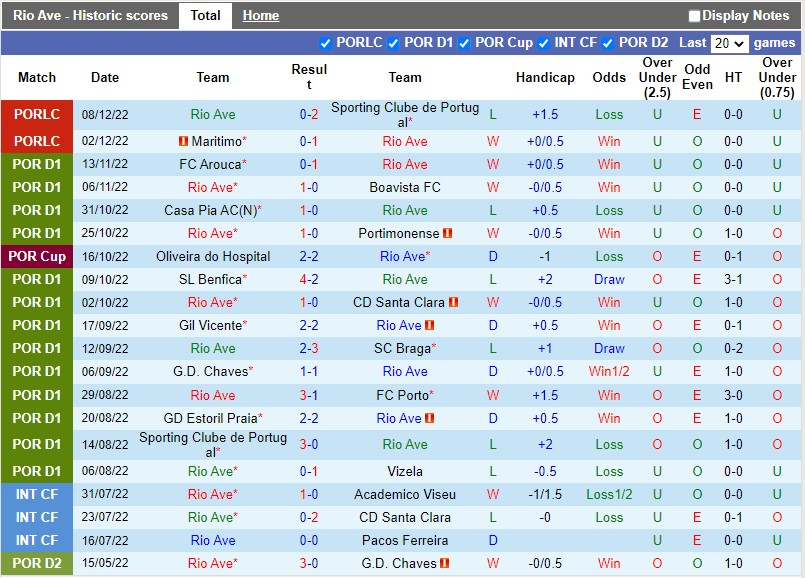Click the Oliveira do Hospital team name
The height and width of the screenshot is (578, 805).
coord(213,257)
